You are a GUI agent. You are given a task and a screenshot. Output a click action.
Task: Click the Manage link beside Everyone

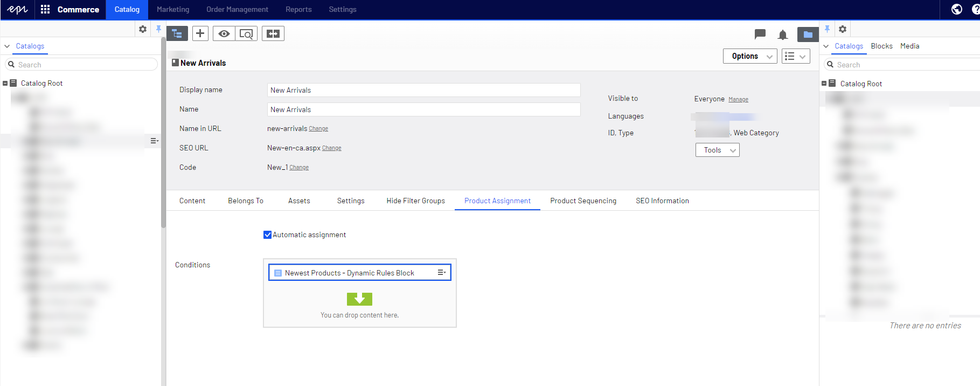click(x=738, y=99)
